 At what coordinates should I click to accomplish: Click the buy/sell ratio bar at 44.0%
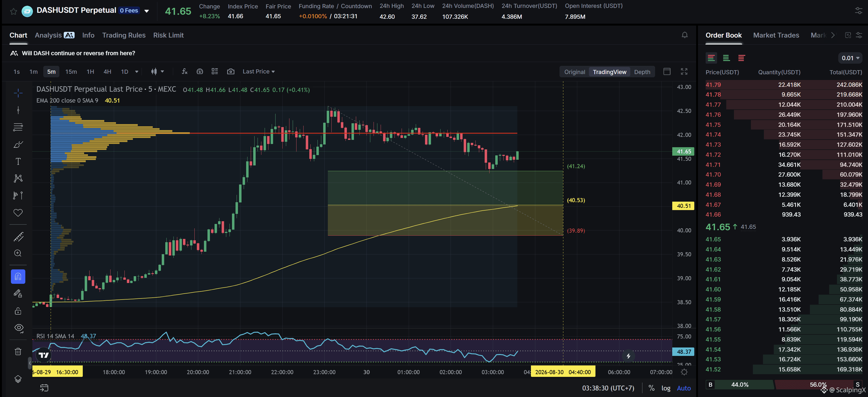740,384
